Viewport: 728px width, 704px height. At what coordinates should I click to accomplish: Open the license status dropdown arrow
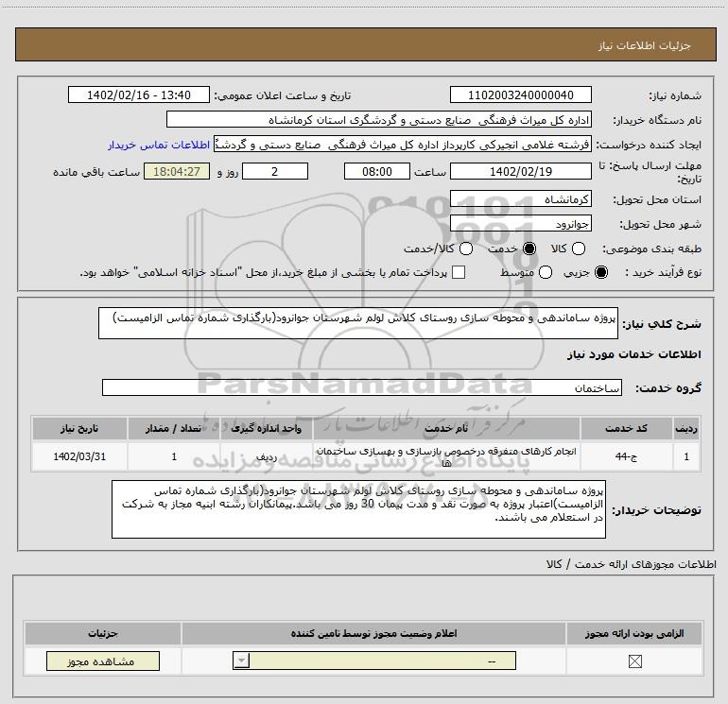tap(241, 661)
